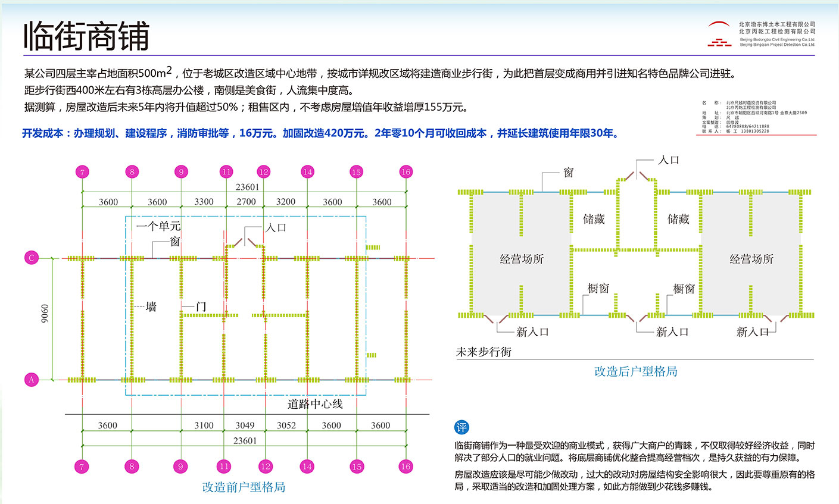The width and height of the screenshot is (839, 504).
Task: Select top-row axis marker 12
Action: click(263, 172)
